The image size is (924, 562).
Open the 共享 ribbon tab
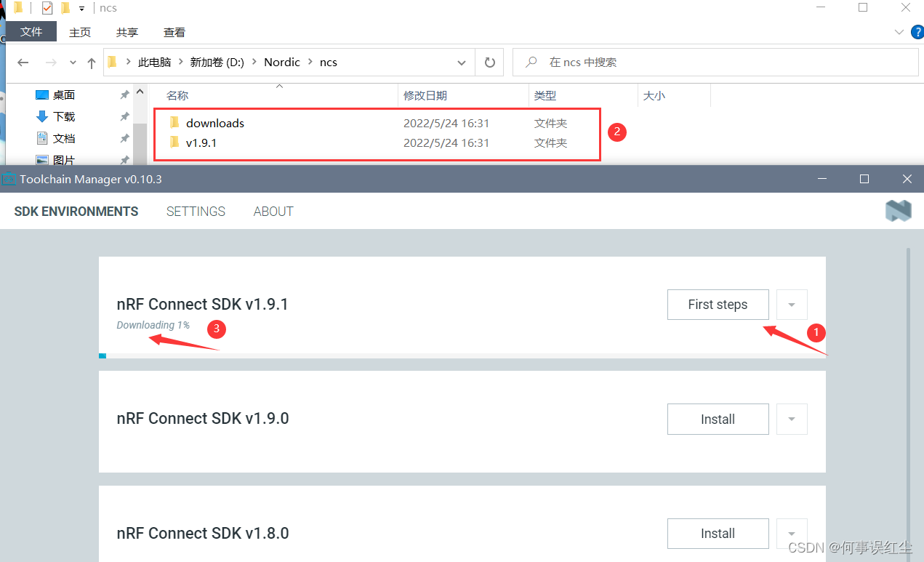coord(127,32)
